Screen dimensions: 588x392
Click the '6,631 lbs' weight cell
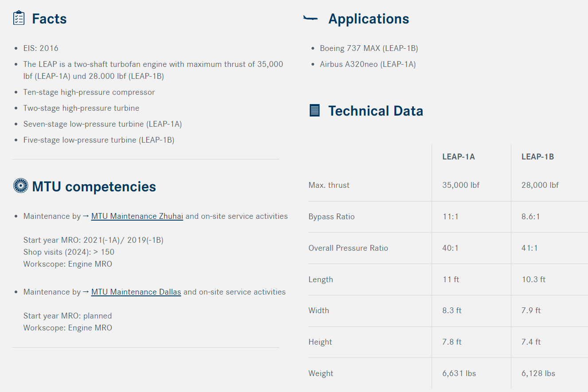coord(459,373)
